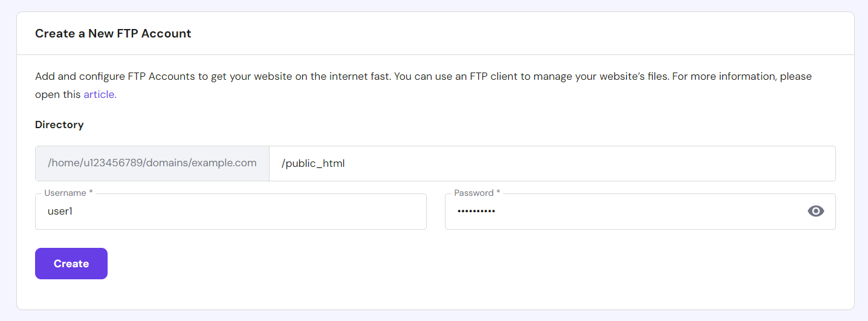Focus the Username field containing user1
Viewport: 868px width, 321px height.
[230, 212]
